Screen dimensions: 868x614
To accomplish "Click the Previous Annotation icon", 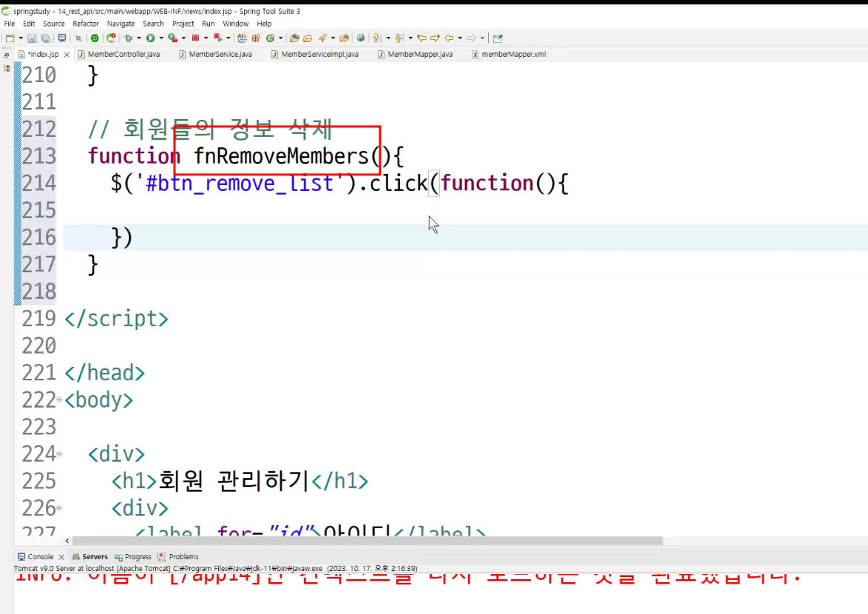I will (x=399, y=38).
